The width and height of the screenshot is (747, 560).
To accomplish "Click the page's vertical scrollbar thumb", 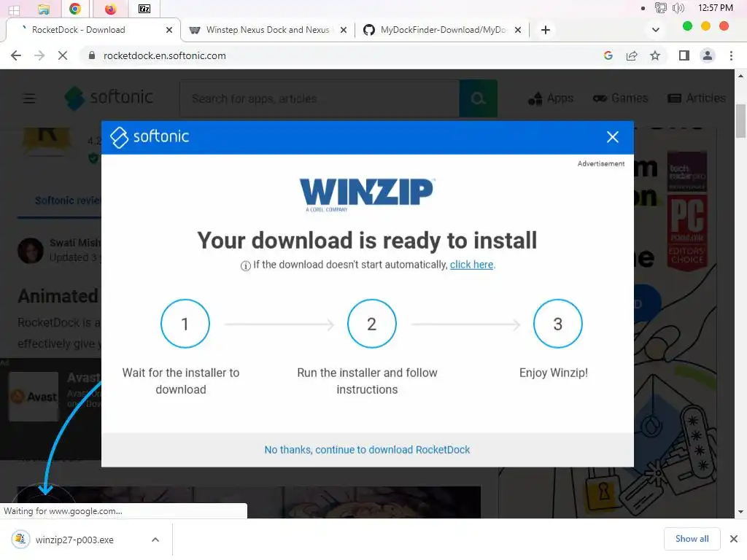I will pyautogui.click(x=740, y=120).
